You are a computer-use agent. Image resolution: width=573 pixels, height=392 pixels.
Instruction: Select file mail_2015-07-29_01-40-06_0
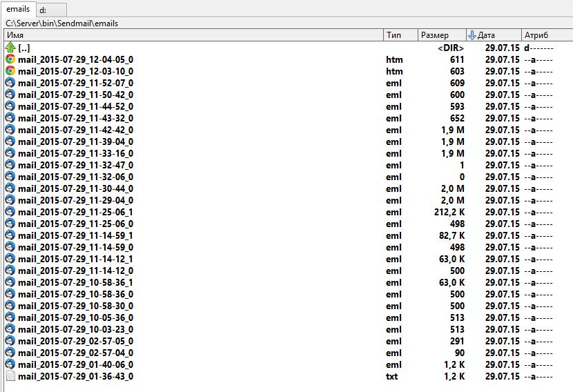76,364
